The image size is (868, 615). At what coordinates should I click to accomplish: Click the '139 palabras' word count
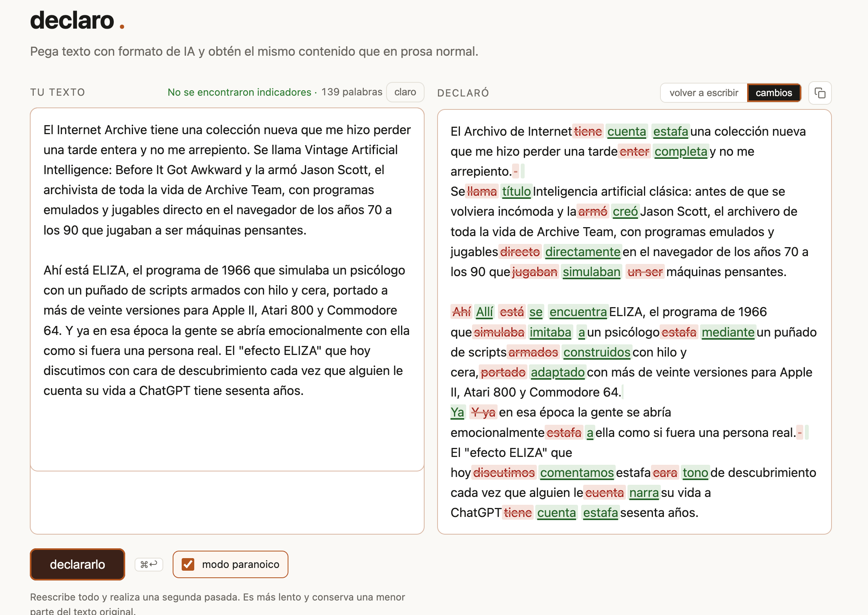(352, 92)
